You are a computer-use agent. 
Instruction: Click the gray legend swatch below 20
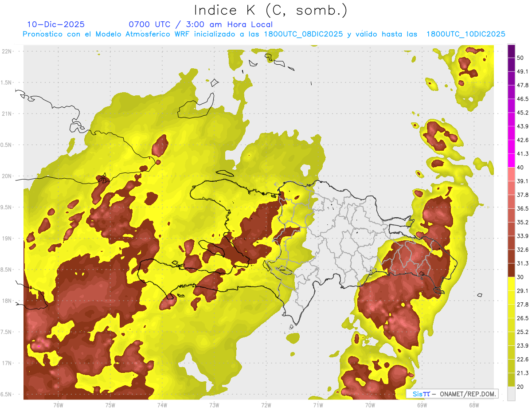512,393
